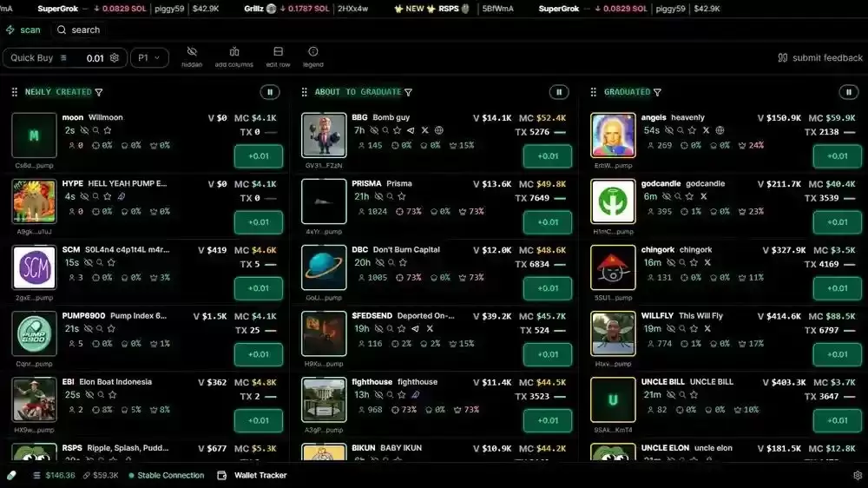Open filter for About to Graduate column

pyautogui.click(x=408, y=92)
